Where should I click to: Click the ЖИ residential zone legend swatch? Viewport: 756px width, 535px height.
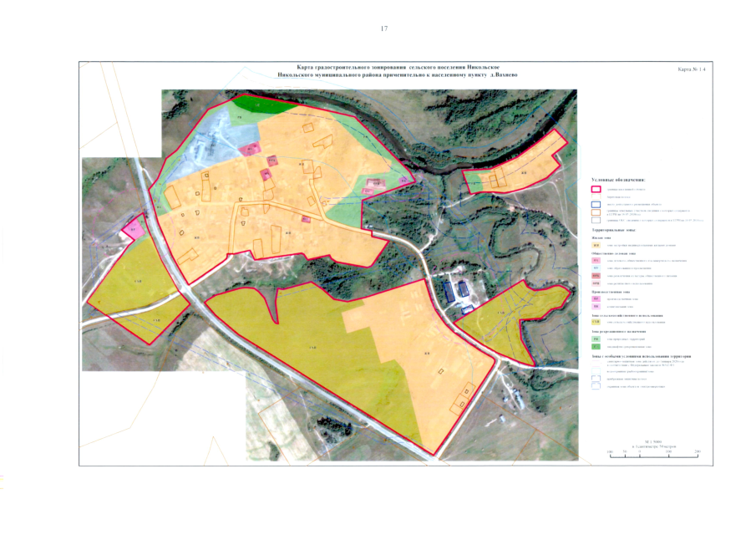click(596, 246)
